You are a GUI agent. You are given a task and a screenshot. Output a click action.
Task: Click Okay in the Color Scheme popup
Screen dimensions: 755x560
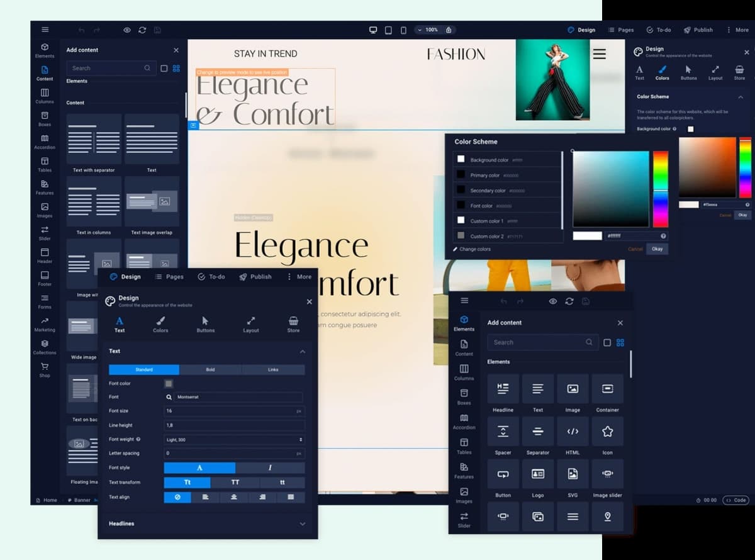[x=657, y=249]
